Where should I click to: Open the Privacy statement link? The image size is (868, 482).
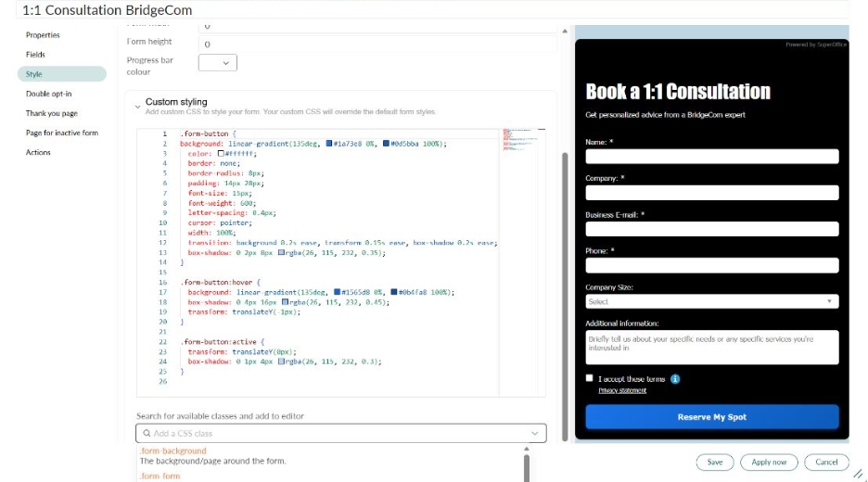coord(622,391)
